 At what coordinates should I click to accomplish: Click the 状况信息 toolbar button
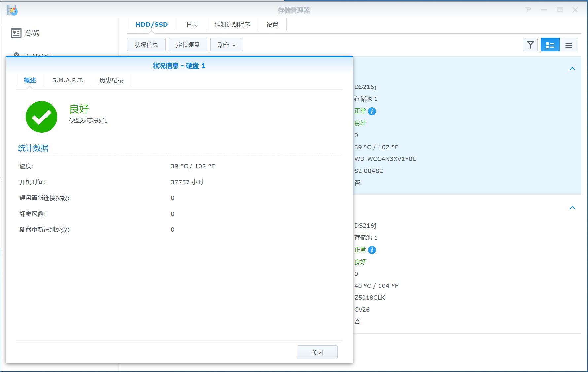point(146,44)
